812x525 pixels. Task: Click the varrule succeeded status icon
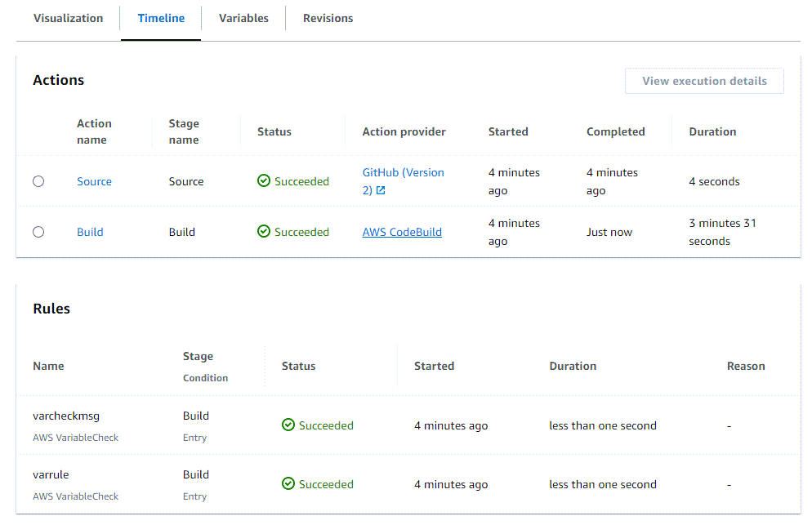pyautogui.click(x=288, y=484)
